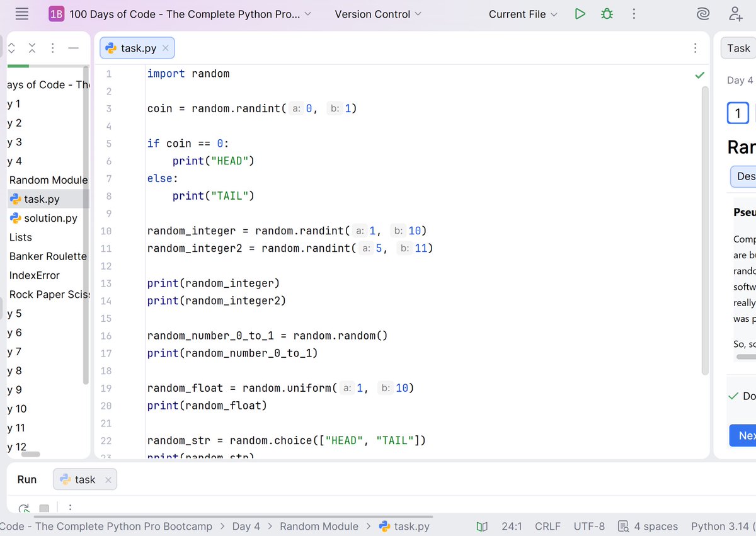Click the green course progress bar
This screenshot has height=536, width=756.
18,66
